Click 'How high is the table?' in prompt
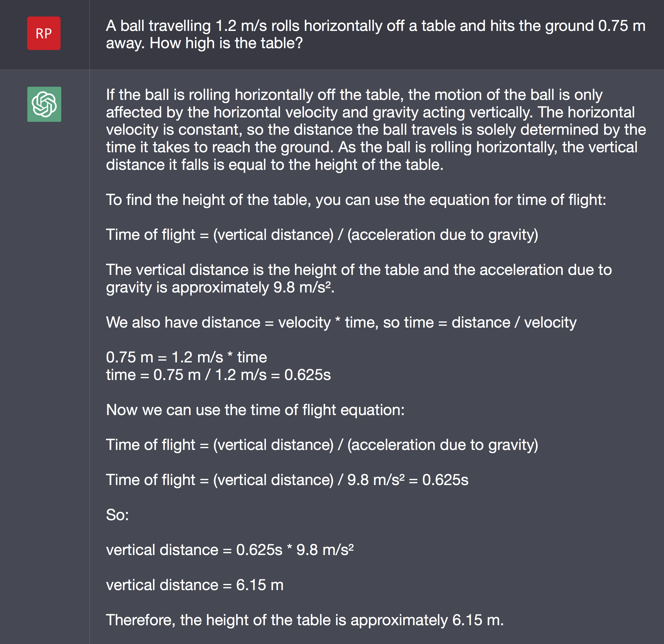664x644 pixels. pyautogui.click(x=226, y=43)
